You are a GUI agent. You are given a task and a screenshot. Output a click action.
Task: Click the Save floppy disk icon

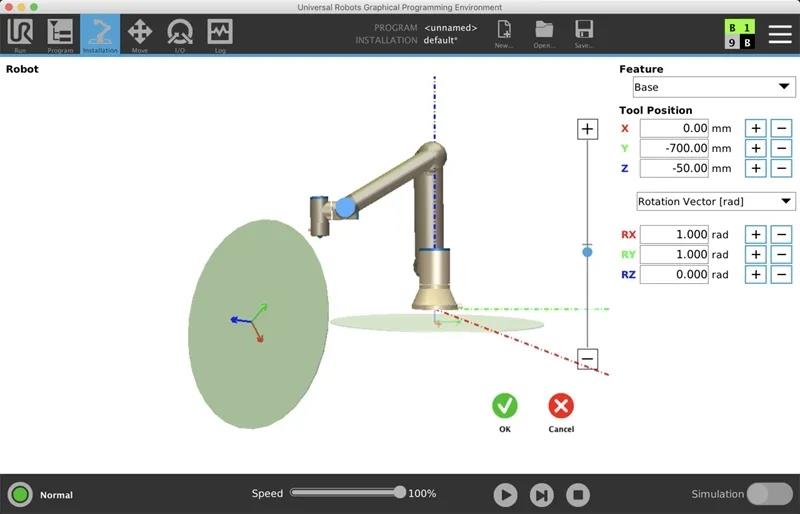click(x=584, y=34)
